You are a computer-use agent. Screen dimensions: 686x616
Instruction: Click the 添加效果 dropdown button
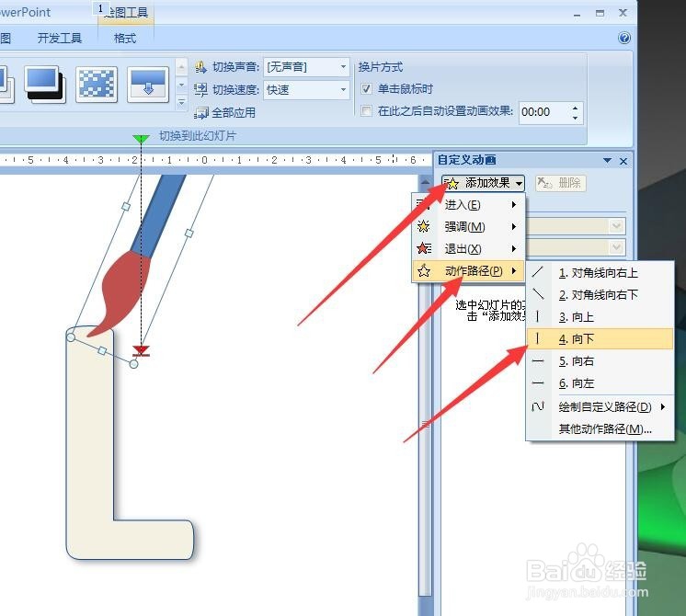[x=483, y=183]
